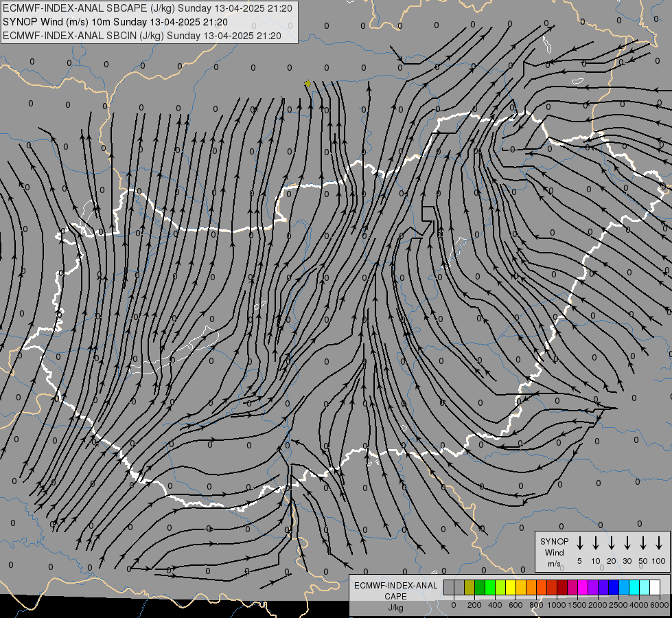Select the white CAPE legend swatch

point(655,587)
